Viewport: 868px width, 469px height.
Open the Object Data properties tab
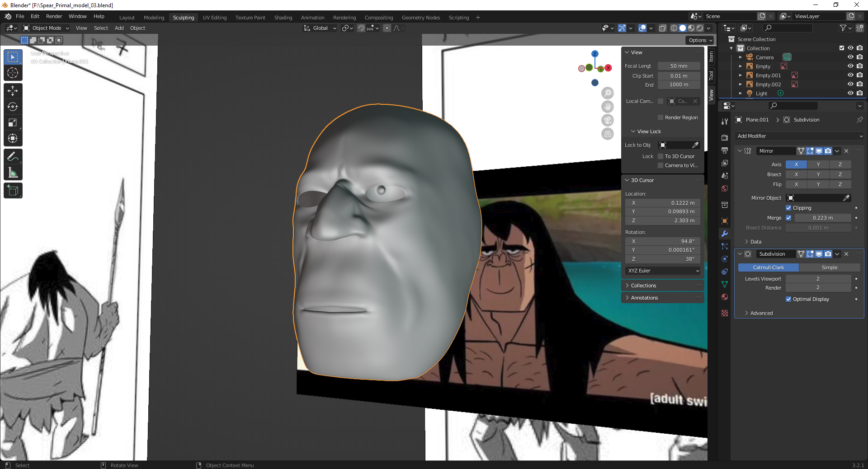[725, 284]
